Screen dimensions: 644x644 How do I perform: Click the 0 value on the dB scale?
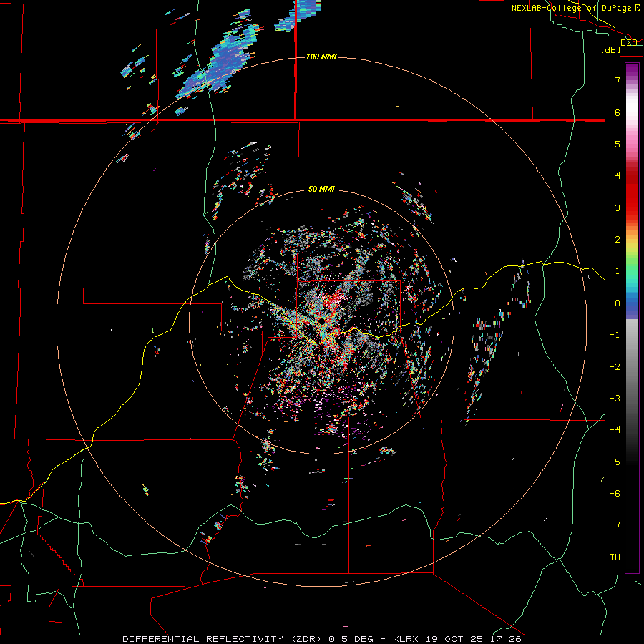pos(618,303)
